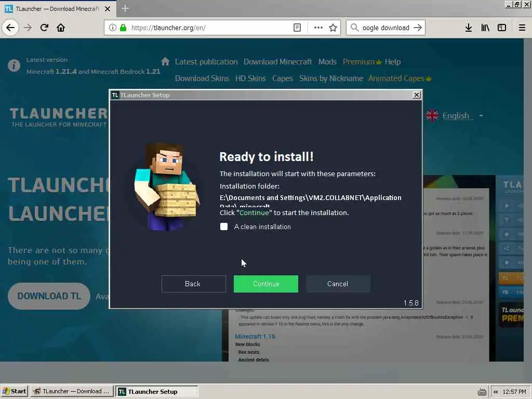
Task: Open the Library icon in toolbar
Action: coord(485,28)
